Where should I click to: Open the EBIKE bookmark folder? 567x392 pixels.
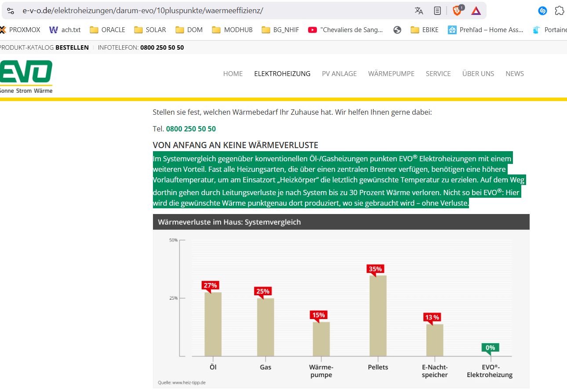[x=425, y=30]
